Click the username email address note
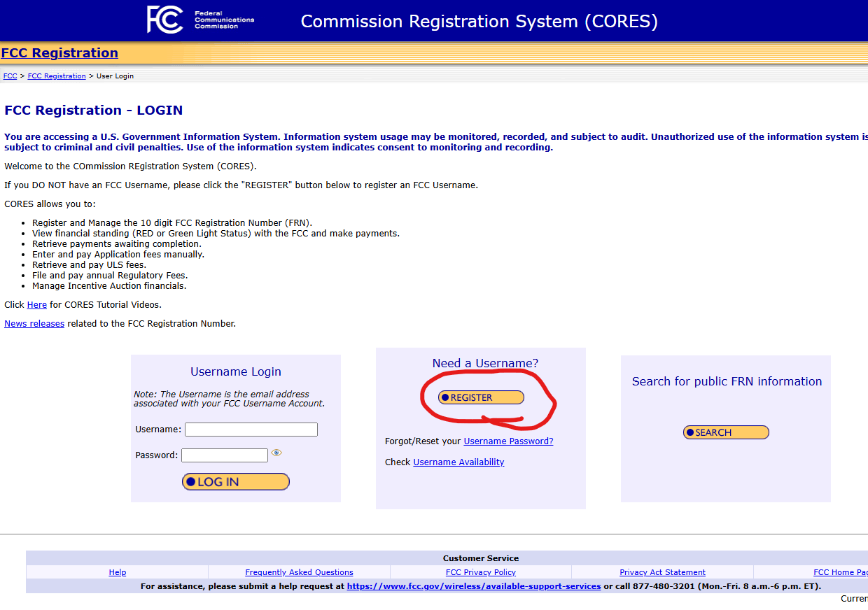Image resolution: width=868 pixels, height=610 pixels. click(230, 399)
